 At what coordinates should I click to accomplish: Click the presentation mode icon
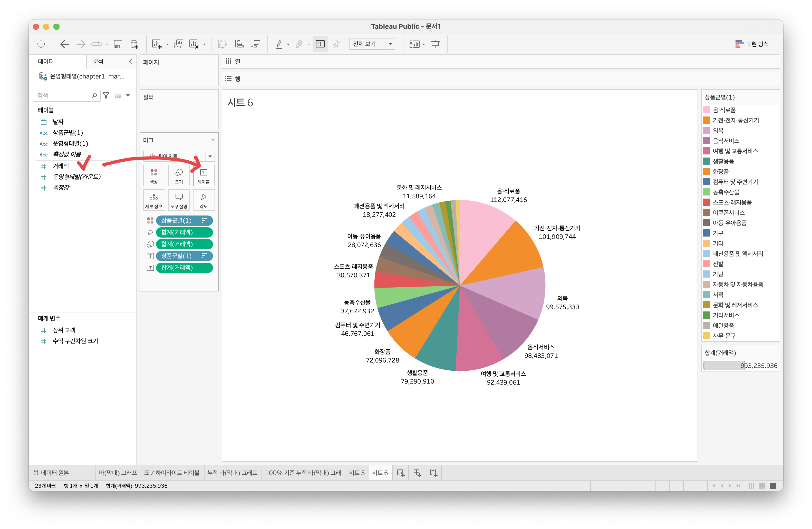435,44
